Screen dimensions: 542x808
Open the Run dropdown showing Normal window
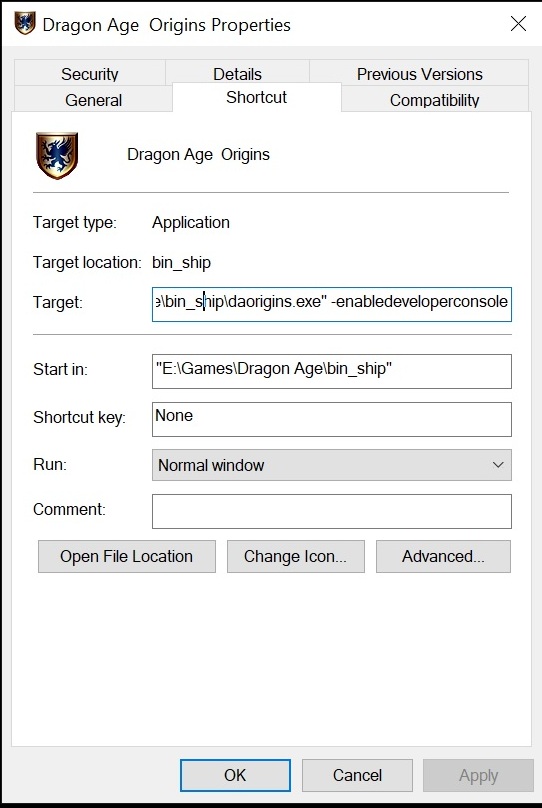(x=332, y=465)
